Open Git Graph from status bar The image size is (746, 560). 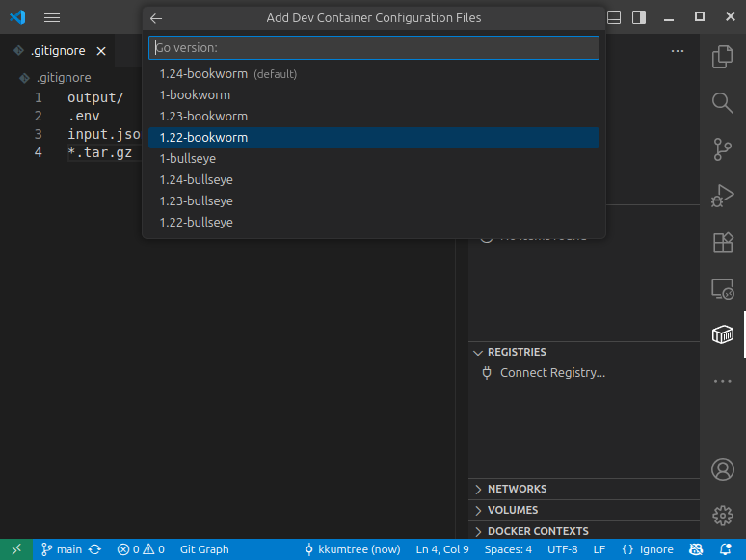click(x=204, y=549)
